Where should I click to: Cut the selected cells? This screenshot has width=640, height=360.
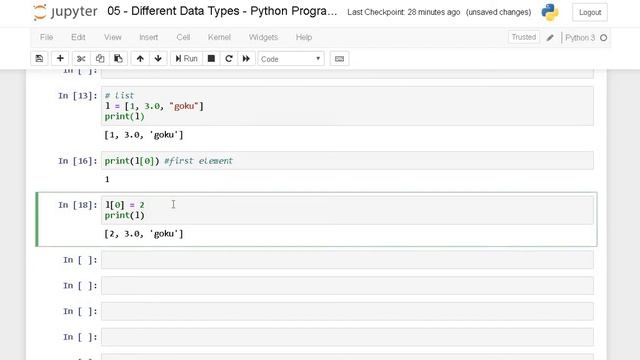point(81,59)
